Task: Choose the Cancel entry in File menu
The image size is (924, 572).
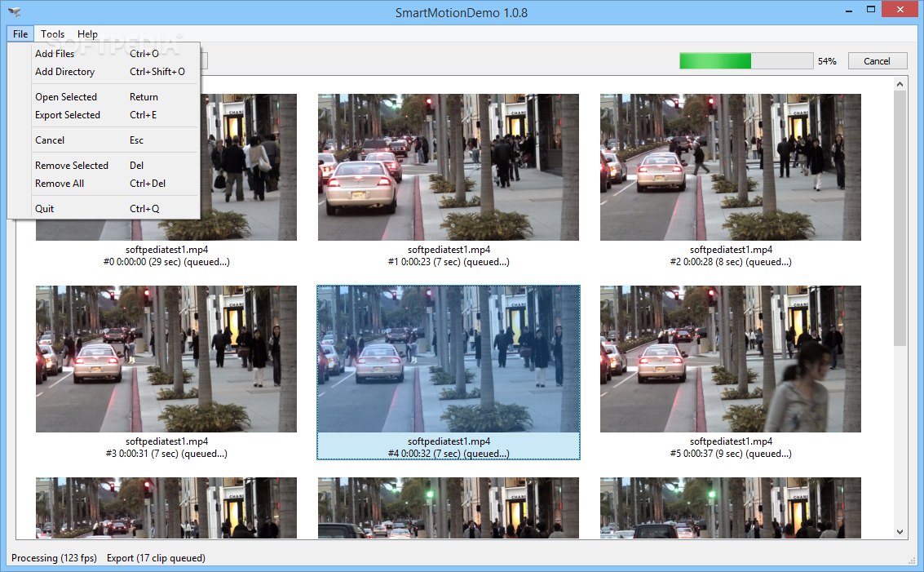Action: click(x=104, y=140)
